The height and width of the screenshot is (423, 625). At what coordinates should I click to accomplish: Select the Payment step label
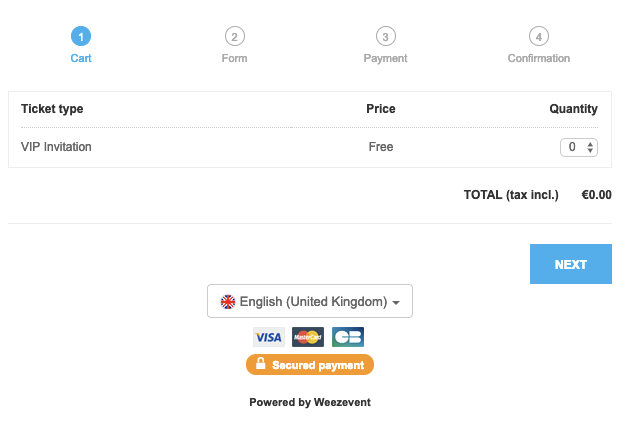tap(385, 58)
